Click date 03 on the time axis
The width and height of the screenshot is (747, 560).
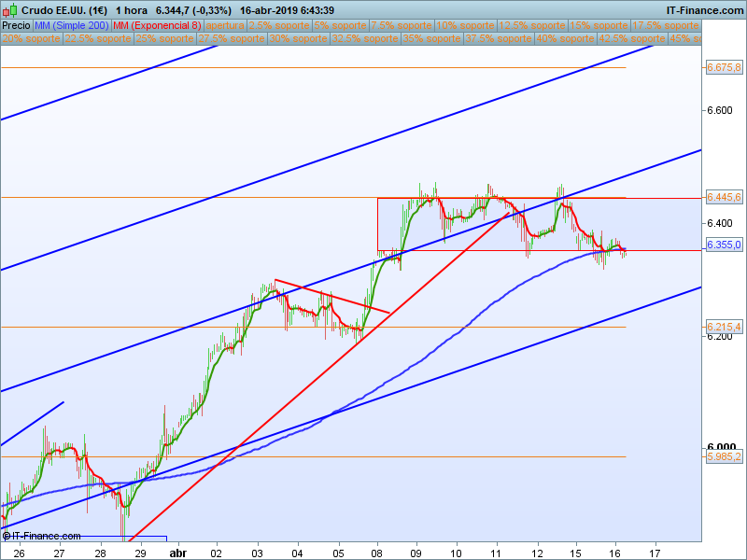pyautogui.click(x=258, y=553)
